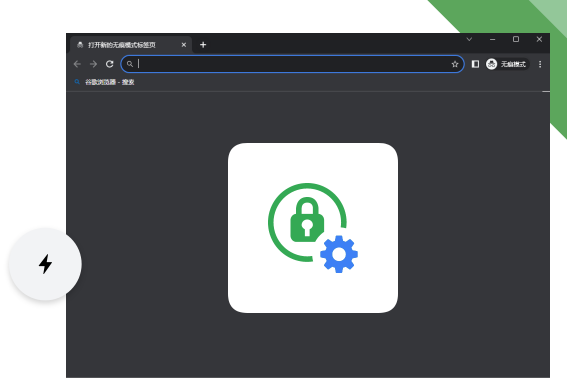Close the 打开新的无痕模式标签页 tab
Screen dimensions: 567x389
(x=184, y=45)
